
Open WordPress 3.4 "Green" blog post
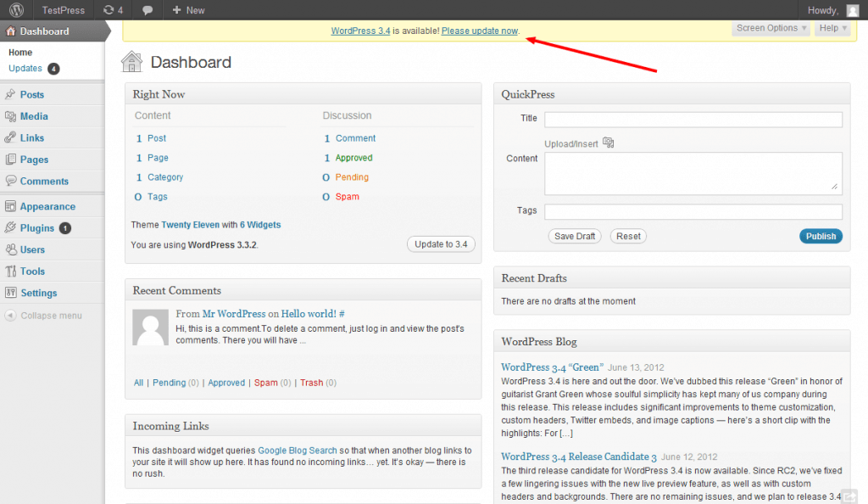coord(552,367)
